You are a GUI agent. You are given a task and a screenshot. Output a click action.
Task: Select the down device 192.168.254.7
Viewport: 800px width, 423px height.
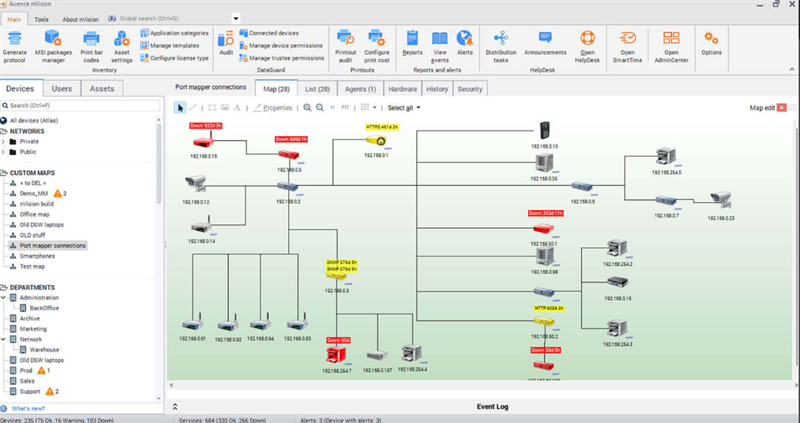(x=336, y=355)
